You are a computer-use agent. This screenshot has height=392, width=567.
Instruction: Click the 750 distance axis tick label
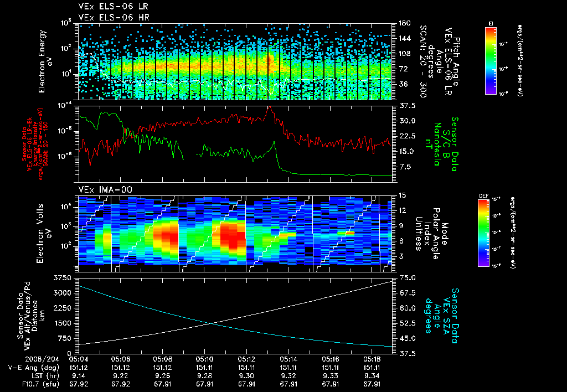coord(64,338)
